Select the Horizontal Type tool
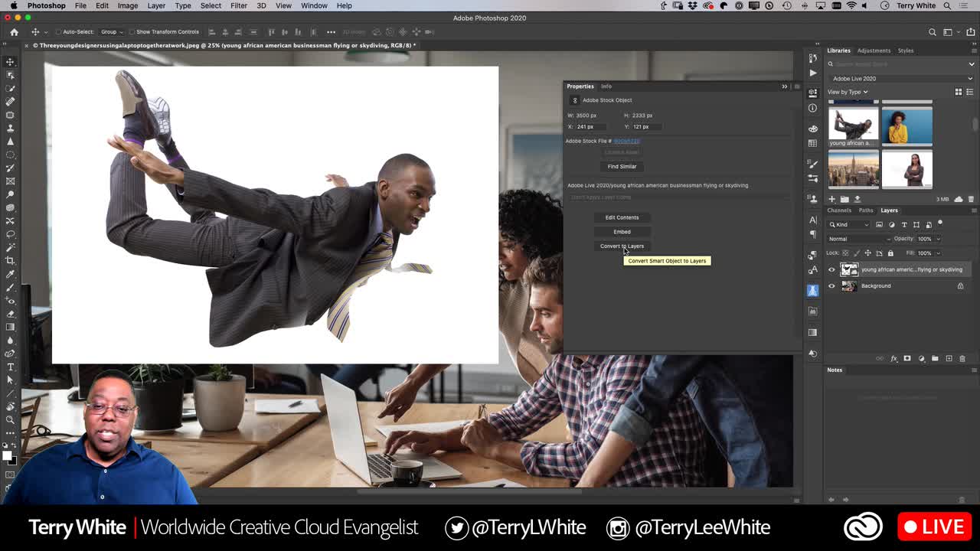This screenshot has height=551, width=980. [x=10, y=367]
